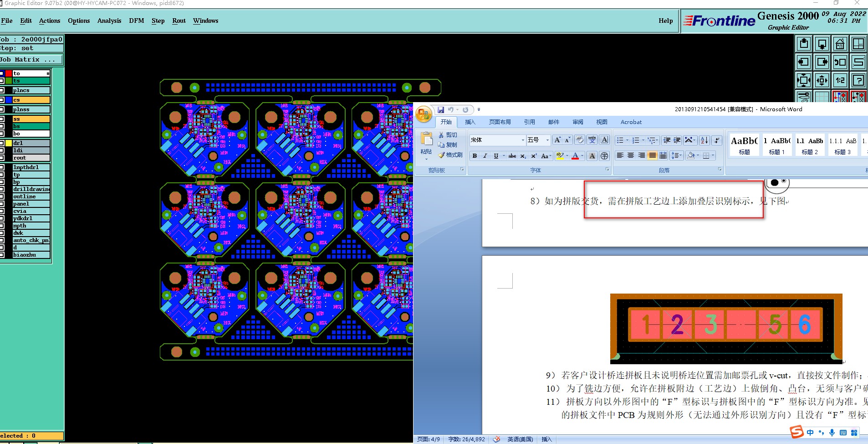Open the File menu in Genesis

click(7, 21)
